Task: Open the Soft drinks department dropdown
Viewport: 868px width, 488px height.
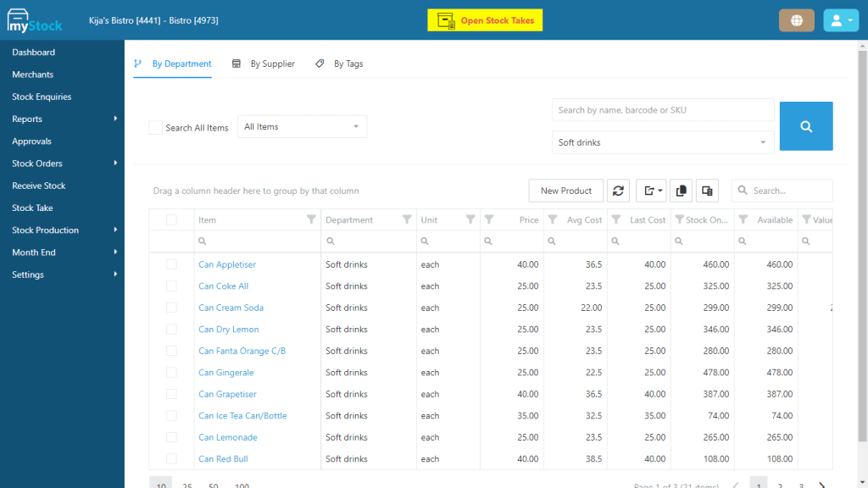Action: 663,143
